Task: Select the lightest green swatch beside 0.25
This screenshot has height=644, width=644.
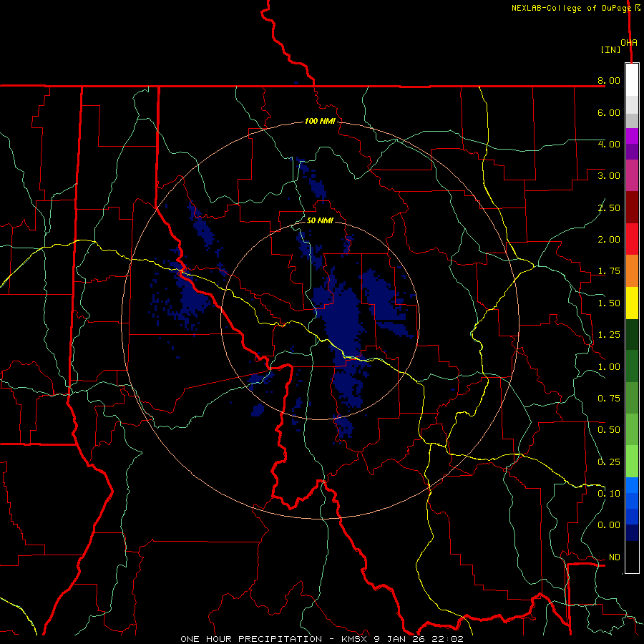Action: pos(632,462)
